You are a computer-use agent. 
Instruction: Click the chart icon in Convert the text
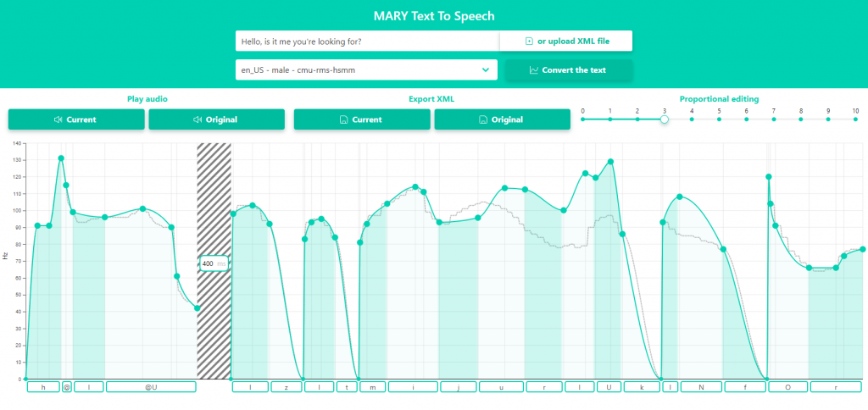[533, 70]
